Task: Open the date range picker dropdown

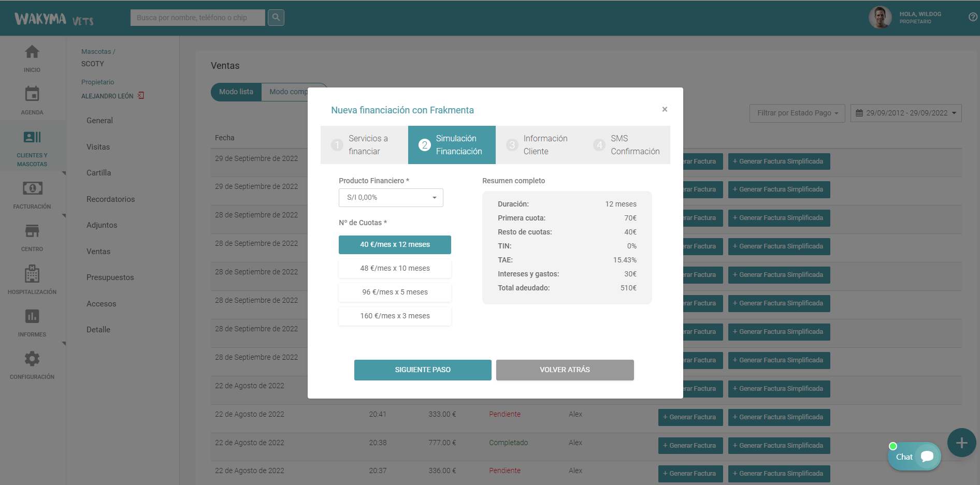Action: point(905,113)
